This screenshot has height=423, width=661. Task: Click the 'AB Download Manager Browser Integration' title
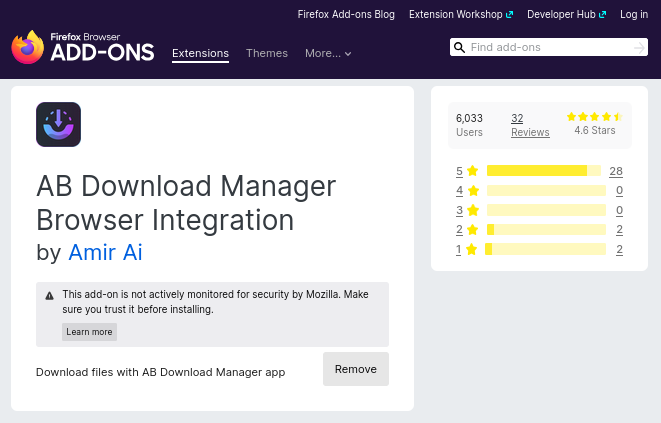click(186, 203)
